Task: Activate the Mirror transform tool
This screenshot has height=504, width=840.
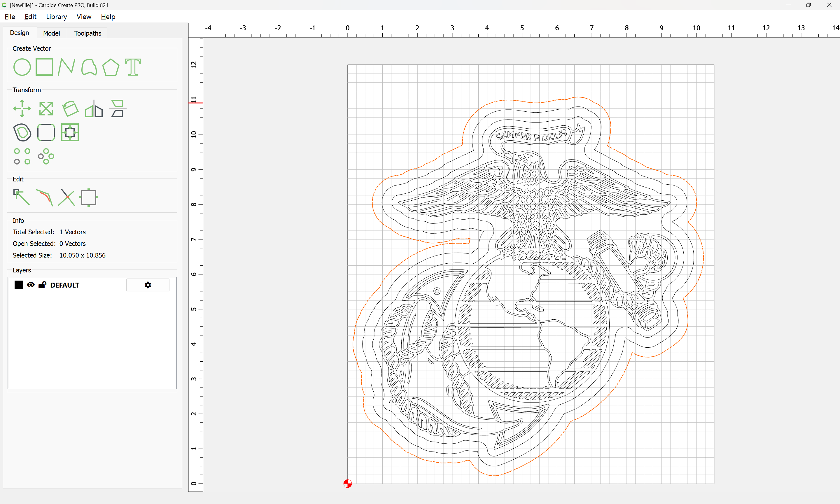Action: pos(94,109)
